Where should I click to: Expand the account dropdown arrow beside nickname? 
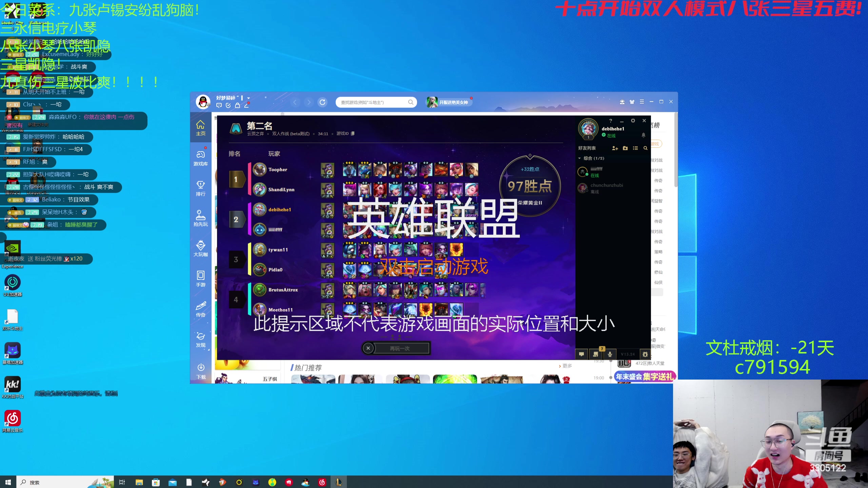click(249, 98)
